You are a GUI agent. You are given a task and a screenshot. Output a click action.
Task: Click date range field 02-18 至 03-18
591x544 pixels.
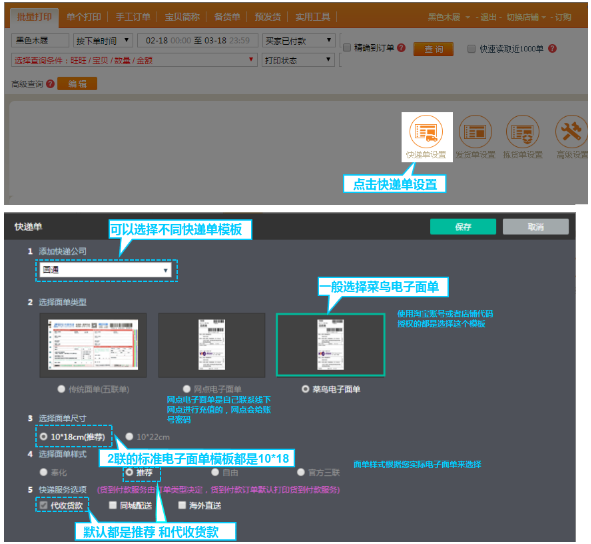[198, 40]
